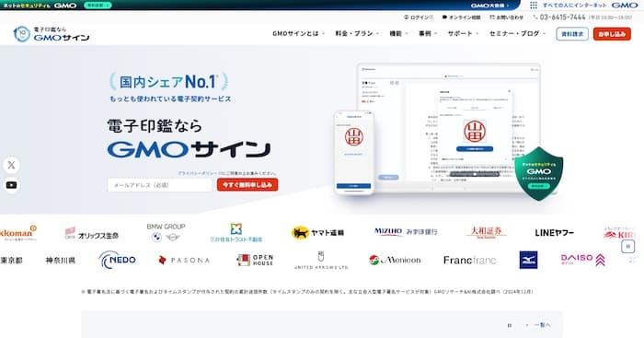Viewport: 644px width, 338px height.
Task: Click the DAISO pink logo
Action: coord(582,260)
